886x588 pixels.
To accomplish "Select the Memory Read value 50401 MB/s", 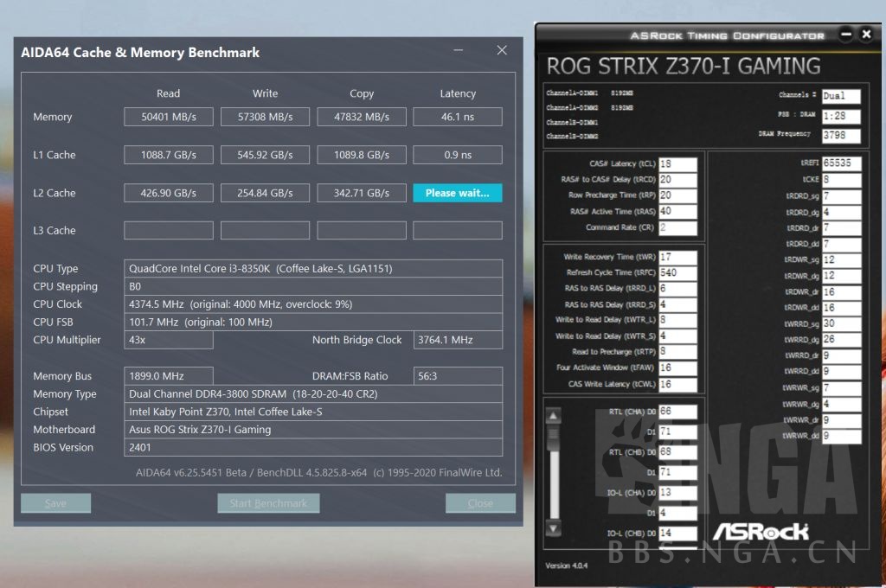I will point(169,117).
